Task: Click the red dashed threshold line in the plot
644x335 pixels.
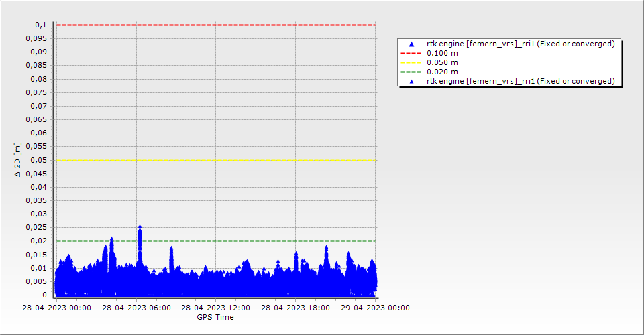Action: click(215, 25)
